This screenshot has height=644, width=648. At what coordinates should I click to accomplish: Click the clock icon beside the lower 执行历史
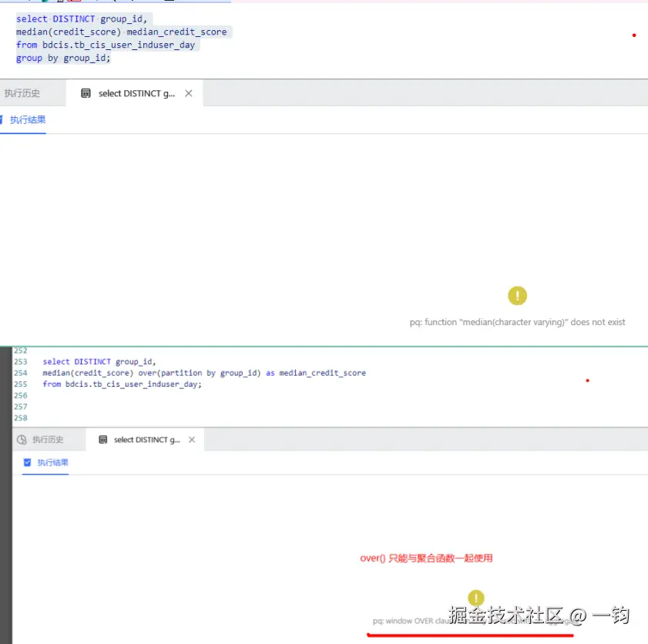click(22, 440)
